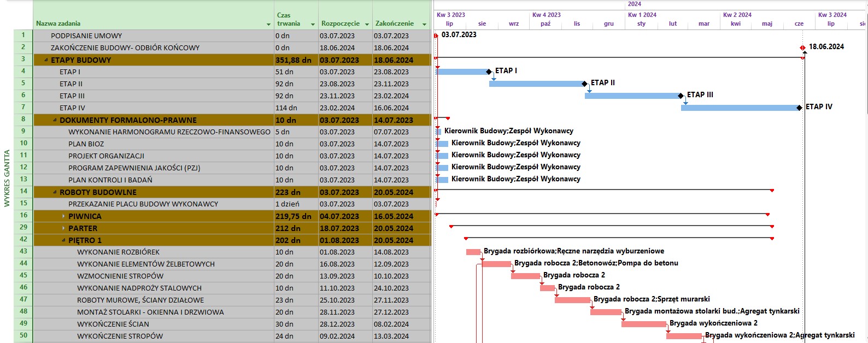
Task: Click the Kw 1 2024 timescale header
Action: [642, 15]
